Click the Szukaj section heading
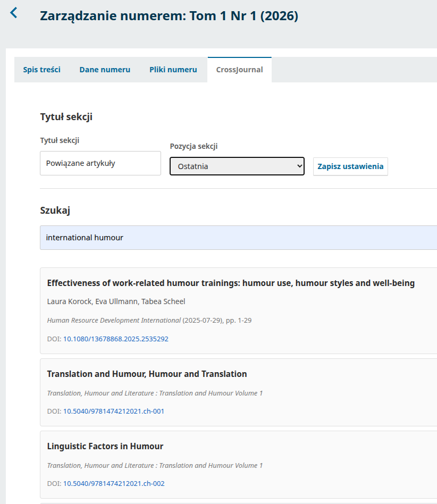The image size is (437, 504). 55,211
